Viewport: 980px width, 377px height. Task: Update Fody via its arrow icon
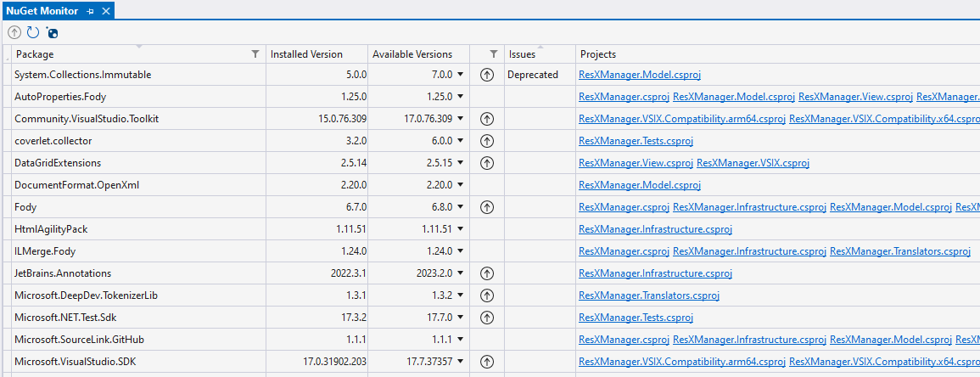[x=487, y=207]
